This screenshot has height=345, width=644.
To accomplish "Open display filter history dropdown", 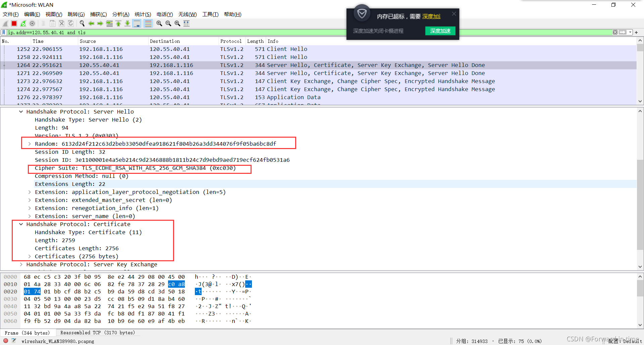I will click(630, 32).
